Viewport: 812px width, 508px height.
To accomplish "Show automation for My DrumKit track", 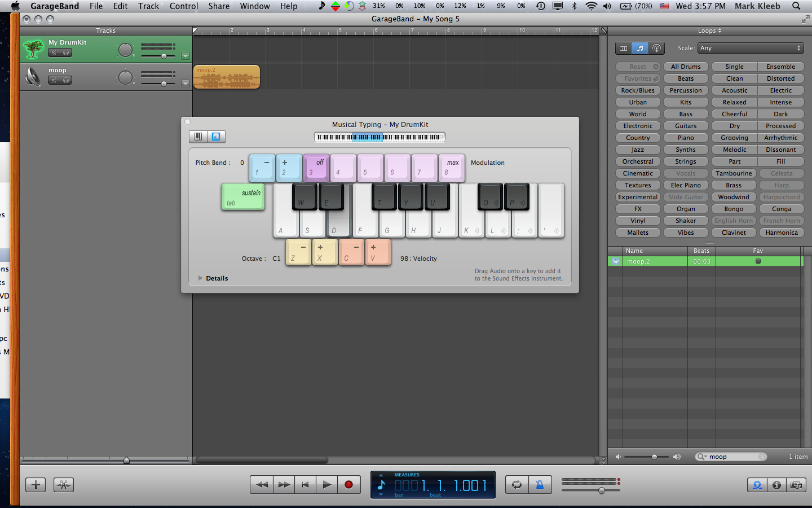I will coord(186,56).
